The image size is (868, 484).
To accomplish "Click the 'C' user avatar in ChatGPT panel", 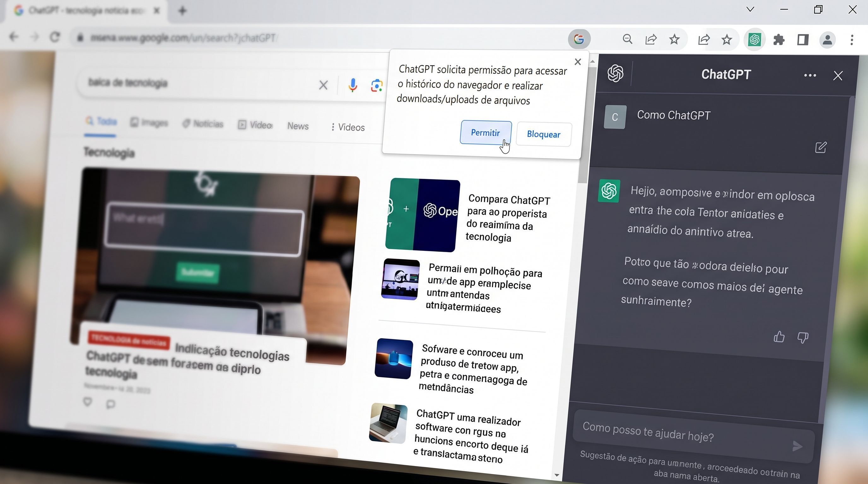I will pyautogui.click(x=615, y=117).
